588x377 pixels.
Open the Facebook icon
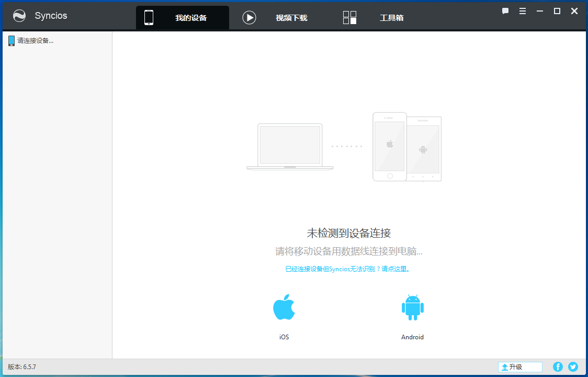(558, 367)
